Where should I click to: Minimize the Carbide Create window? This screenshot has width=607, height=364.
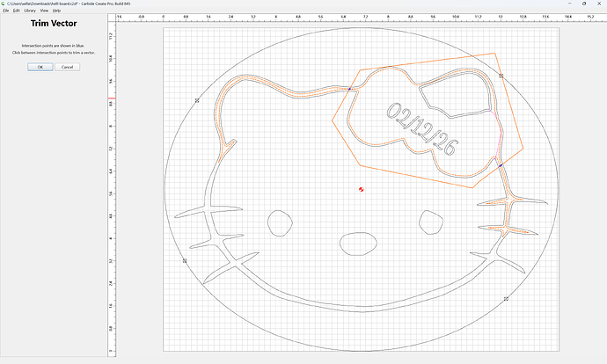tap(569, 4)
